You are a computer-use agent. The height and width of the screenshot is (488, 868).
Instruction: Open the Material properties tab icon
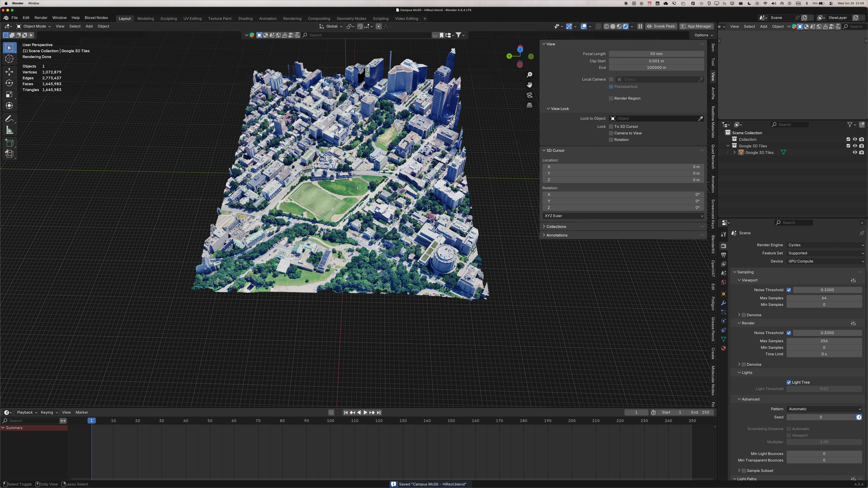point(723,348)
